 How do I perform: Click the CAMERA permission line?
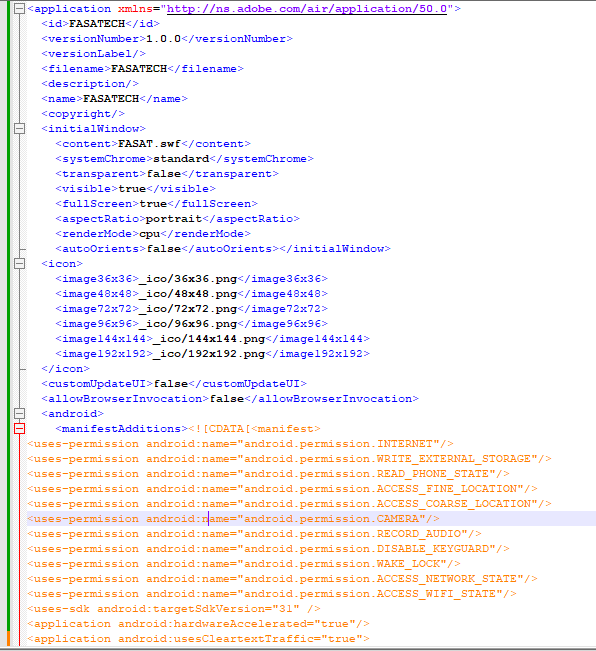pyautogui.click(x=233, y=519)
